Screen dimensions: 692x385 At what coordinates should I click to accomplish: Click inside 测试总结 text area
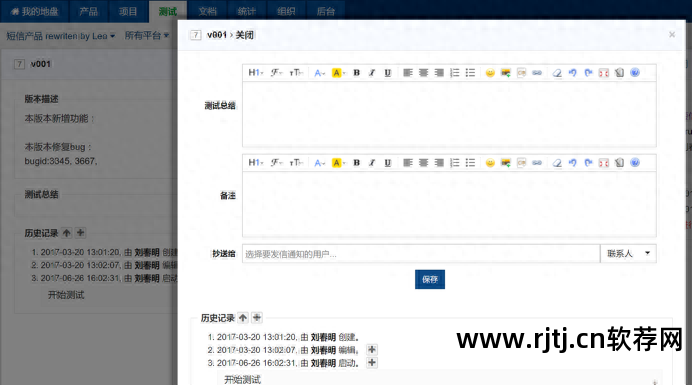click(449, 114)
